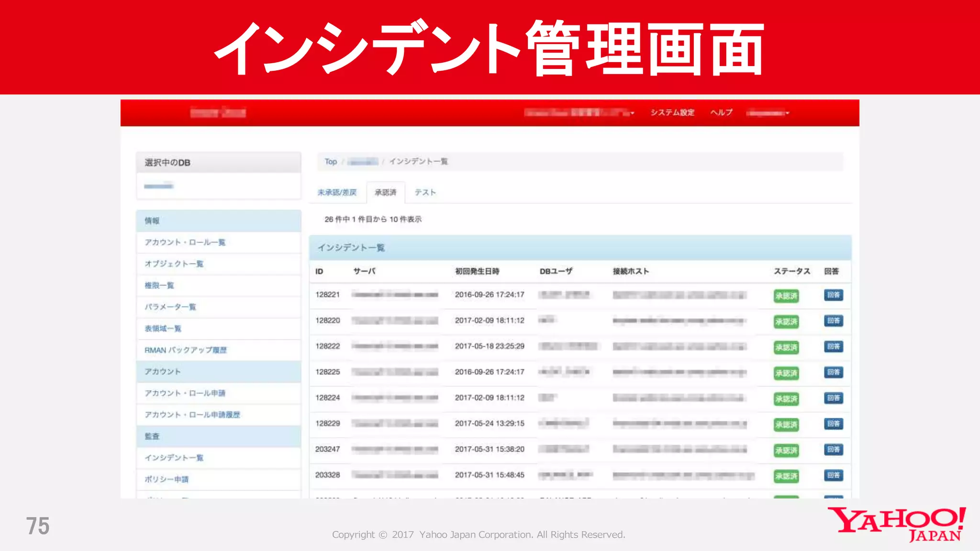
Task: Open the blurred DB selector dropdown in header
Action: click(579, 113)
